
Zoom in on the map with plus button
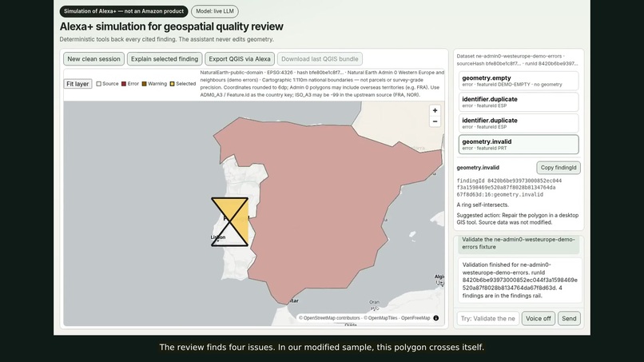coord(435,110)
